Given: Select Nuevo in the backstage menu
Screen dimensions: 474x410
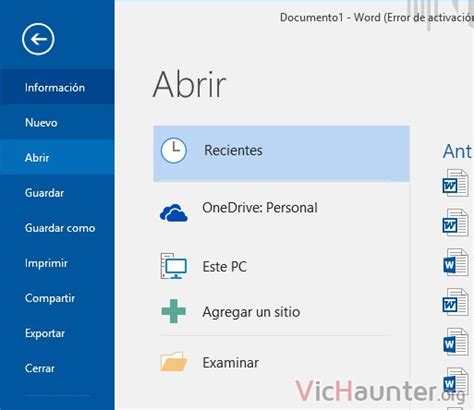Looking at the screenshot, I should tap(57, 122).
